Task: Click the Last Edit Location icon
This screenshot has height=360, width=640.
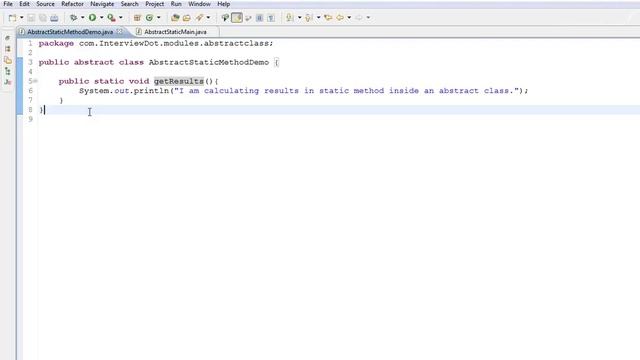Action: (x=328, y=18)
